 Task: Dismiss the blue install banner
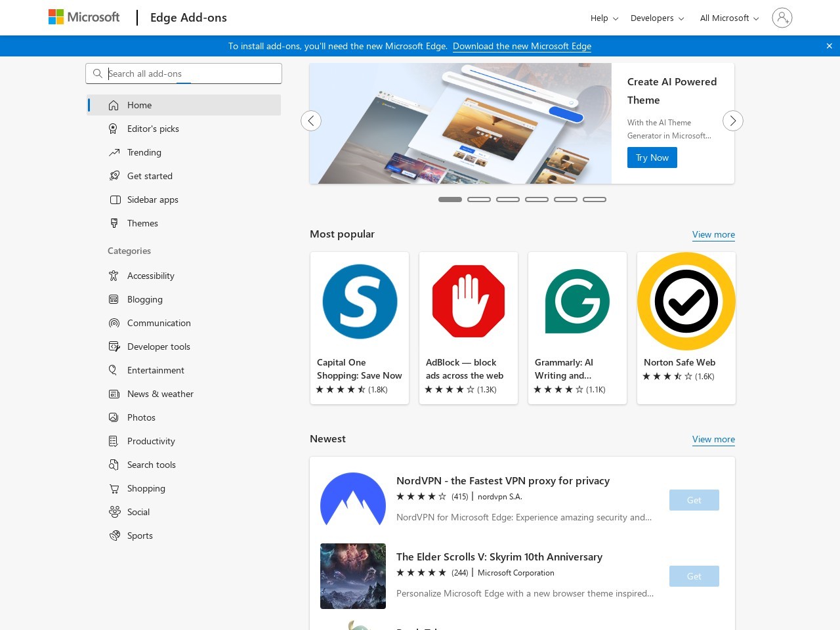pos(829,46)
